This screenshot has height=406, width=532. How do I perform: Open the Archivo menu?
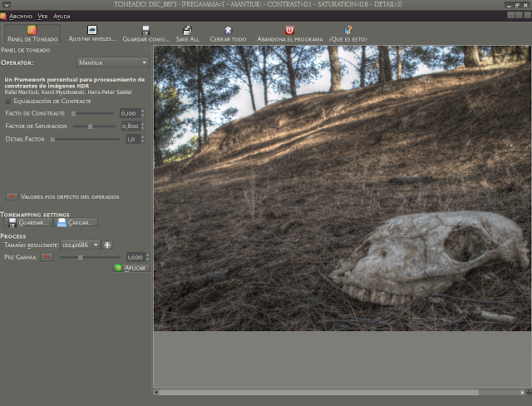click(x=20, y=16)
